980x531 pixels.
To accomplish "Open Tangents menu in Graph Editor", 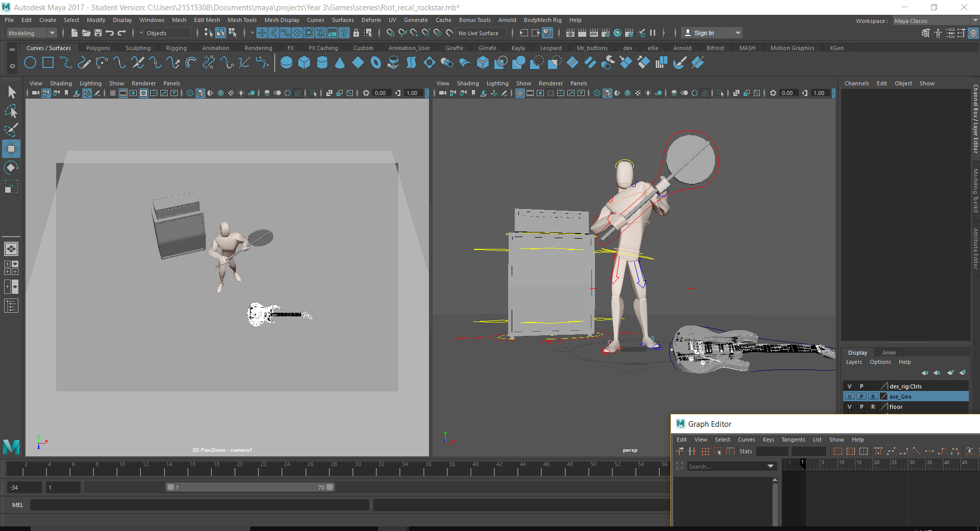I will click(793, 440).
